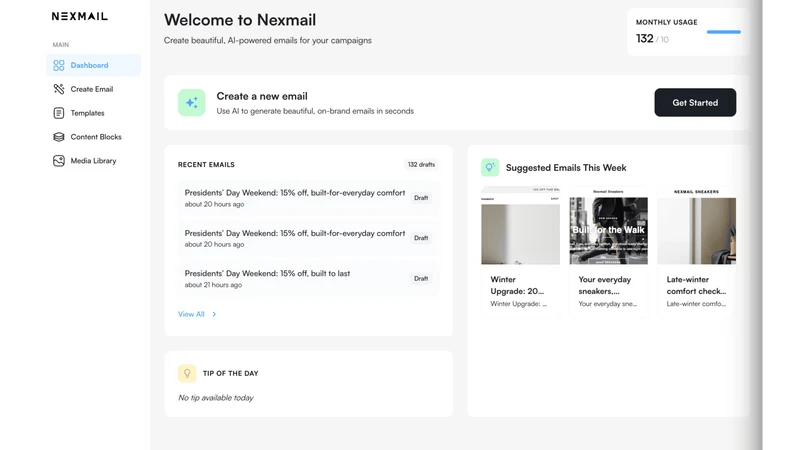The width and height of the screenshot is (800, 450).
Task: Click 'about 21 hours ago' timestamp
Action: click(x=213, y=285)
